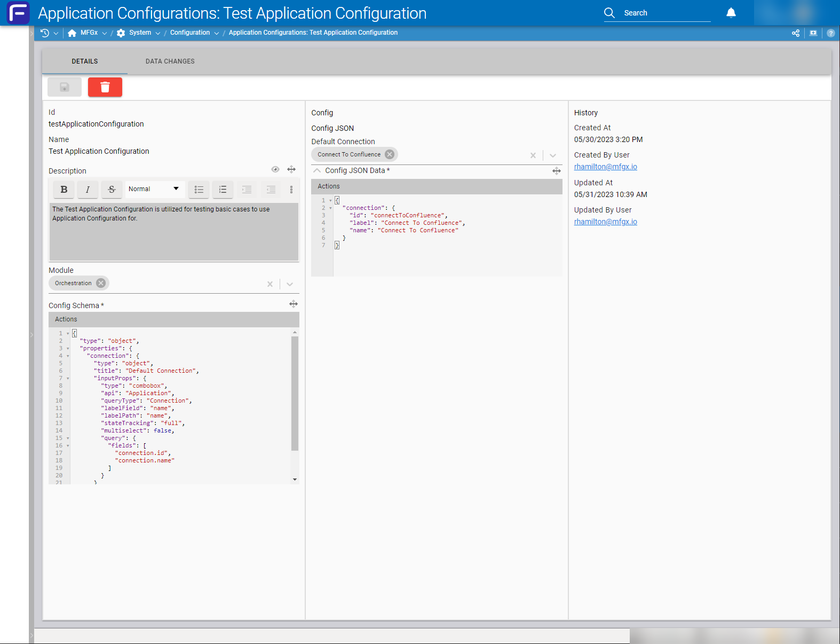
Task: Open the search magnifier icon
Action: click(609, 13)
